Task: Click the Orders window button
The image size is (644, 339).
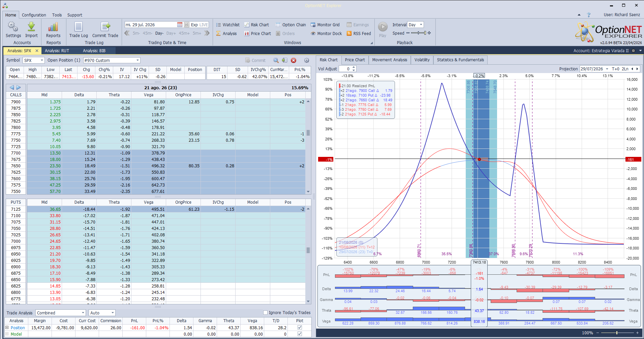Action: [285, 33]
